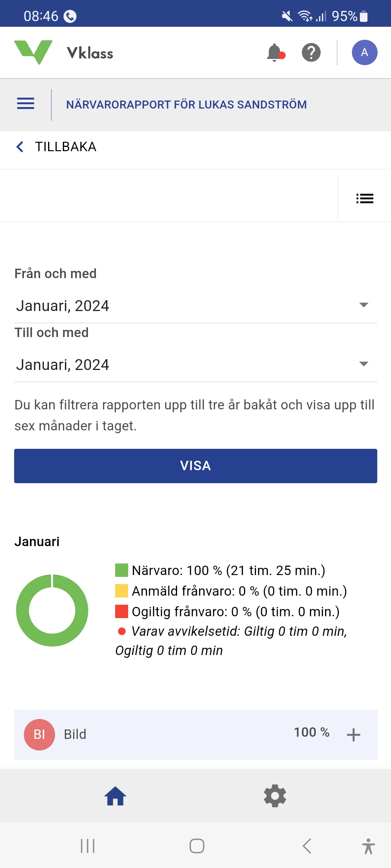Open the user profile avatar A
The height and width of the screenshot is (868, 391).
[x=364, y=53]
